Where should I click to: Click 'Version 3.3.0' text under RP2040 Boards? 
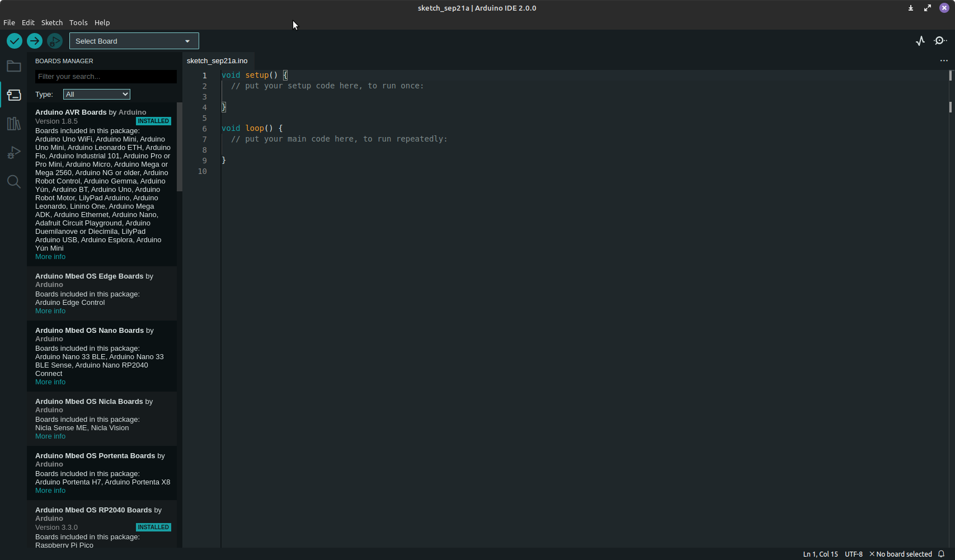point(57,528)
